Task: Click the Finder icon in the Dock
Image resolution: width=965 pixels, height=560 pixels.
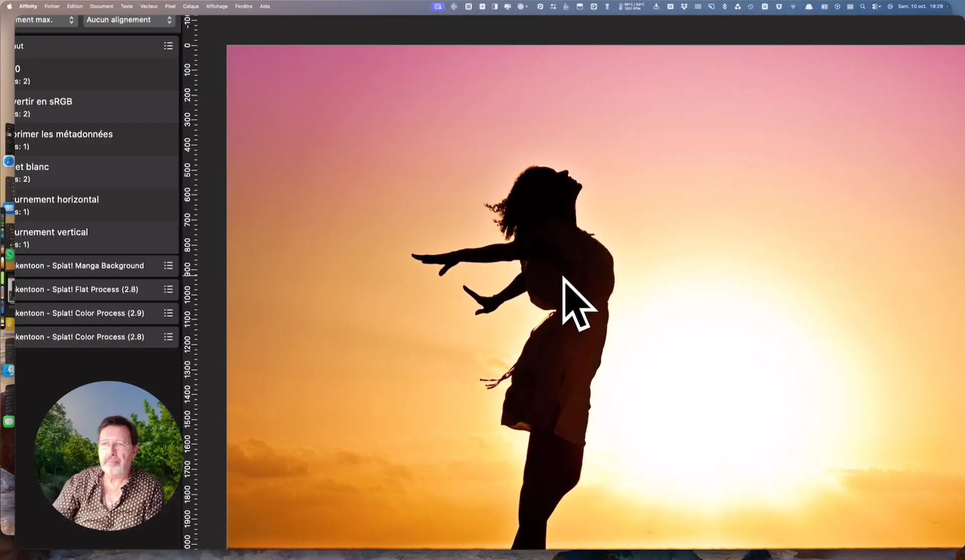Action: pyautogui.click(x=9, y=370)
